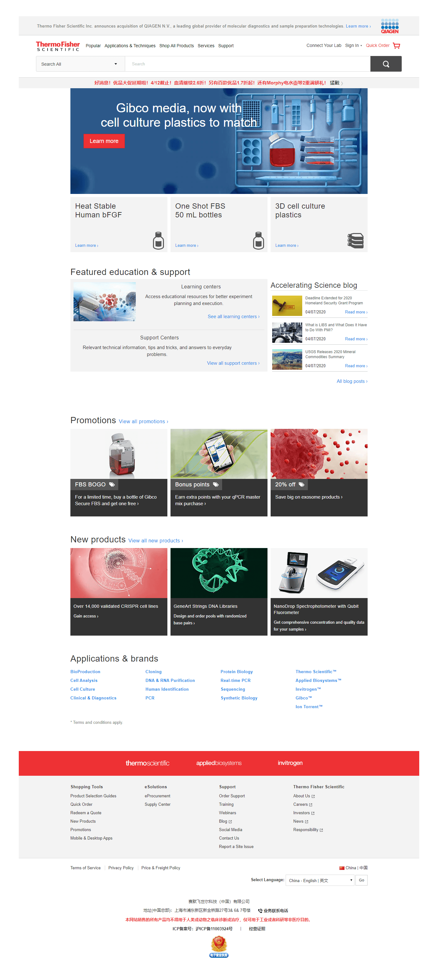Open the shopping cart icon
The width and height of the screenshot is (438, 980).
(x=396, y=46)
